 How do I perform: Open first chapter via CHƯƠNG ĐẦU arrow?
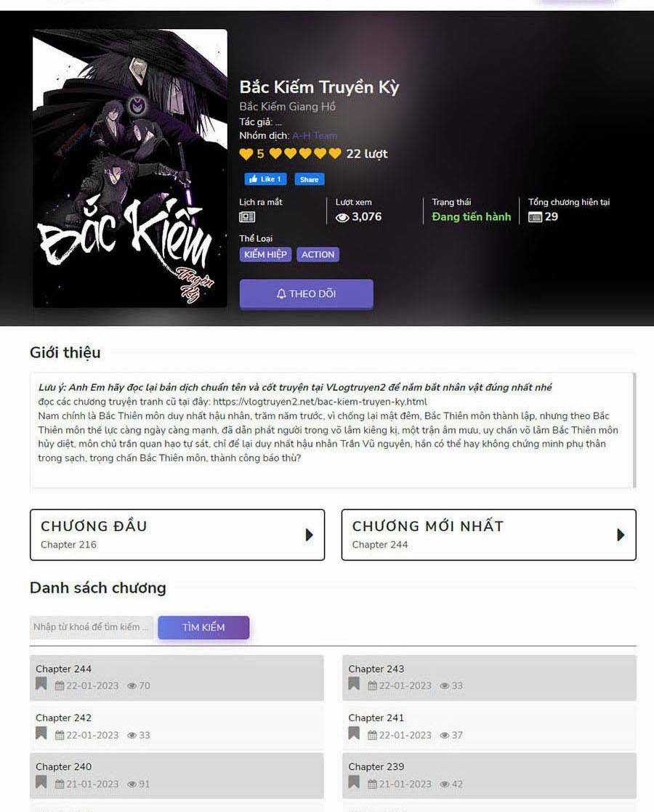tap(310, 535)
